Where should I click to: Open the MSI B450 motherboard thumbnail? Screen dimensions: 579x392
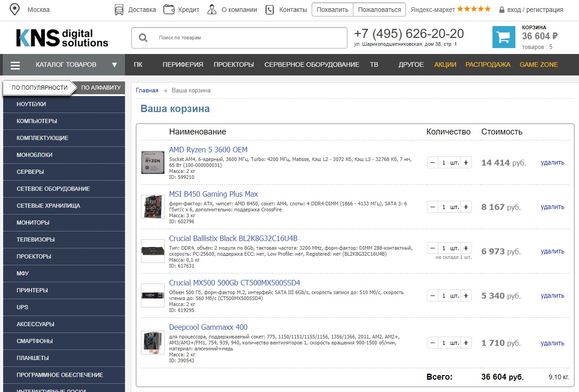153,207
